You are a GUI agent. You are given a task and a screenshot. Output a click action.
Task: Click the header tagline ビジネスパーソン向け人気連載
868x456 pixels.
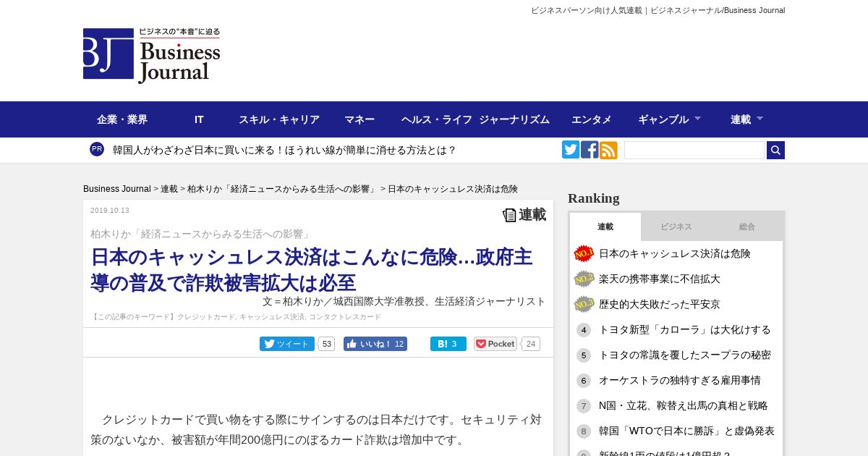(587, 10)
